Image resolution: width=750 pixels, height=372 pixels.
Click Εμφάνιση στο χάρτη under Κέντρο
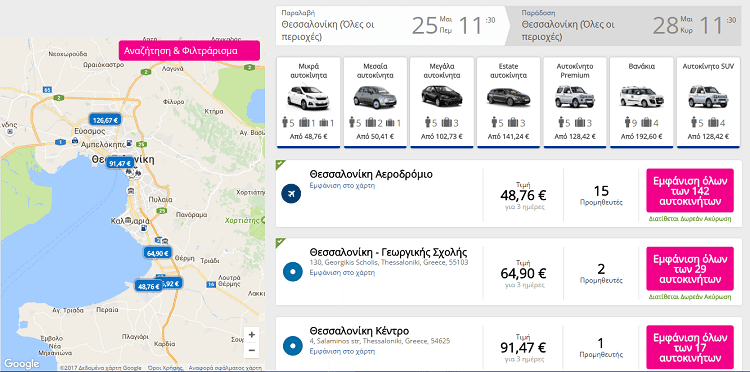[342, 351]
